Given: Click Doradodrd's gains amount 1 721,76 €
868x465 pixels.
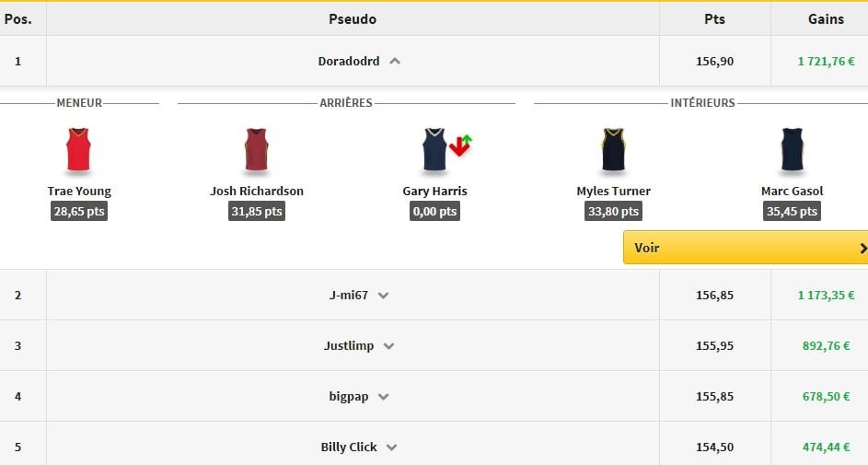Looking at the screenshot, I should coord(826,62).
